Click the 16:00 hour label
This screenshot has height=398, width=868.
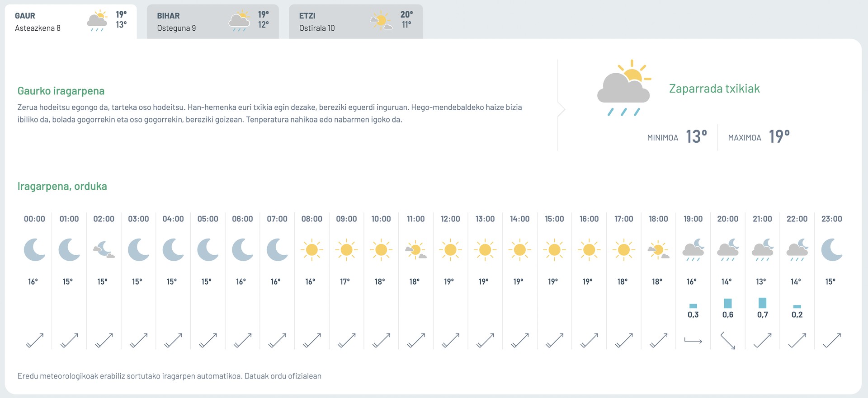pos(589,219)
